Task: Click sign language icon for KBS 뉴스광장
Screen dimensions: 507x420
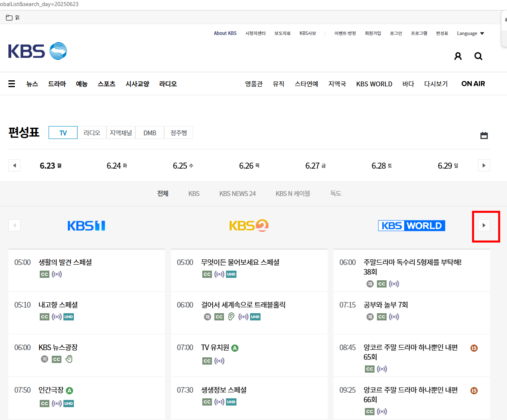Action: 69,359
